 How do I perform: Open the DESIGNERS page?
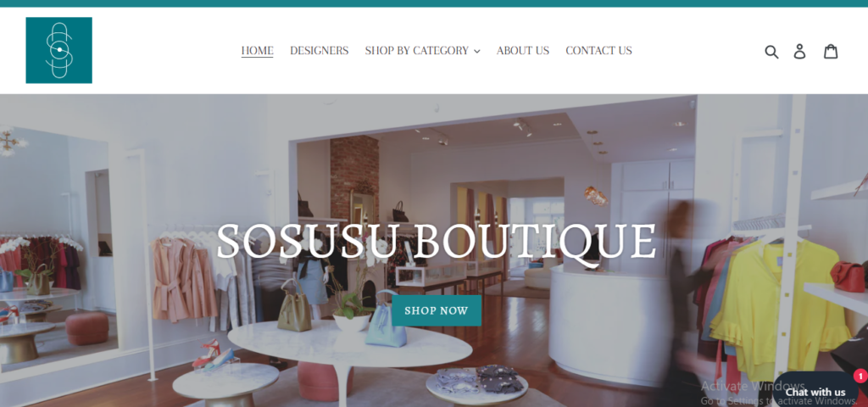pos(320,50)
